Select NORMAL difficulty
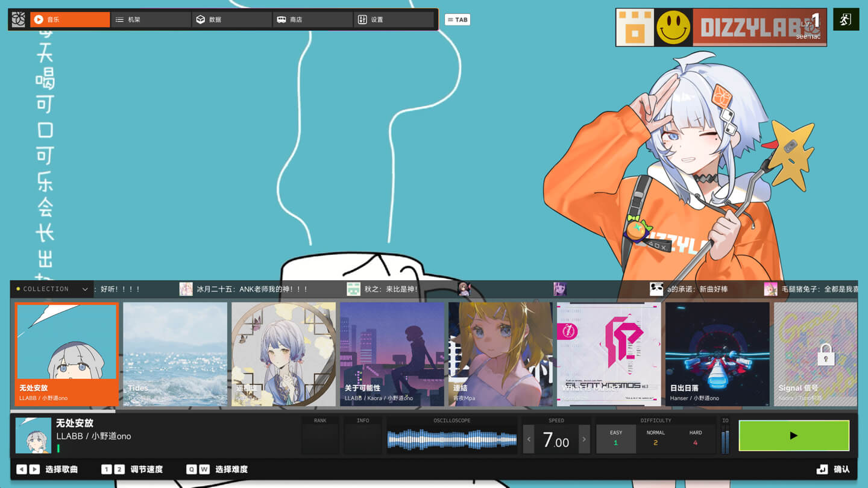868x488 pixels. (655, 438)
